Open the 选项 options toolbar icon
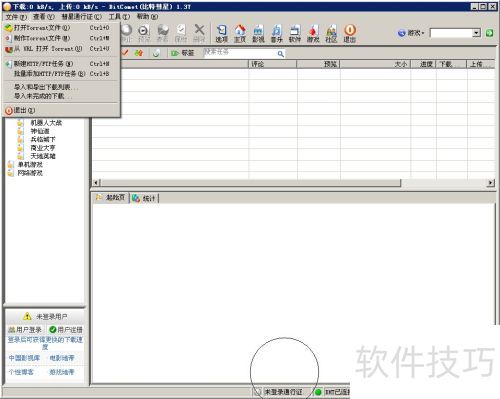Screen dimensions: 500x399 (222, 34)
